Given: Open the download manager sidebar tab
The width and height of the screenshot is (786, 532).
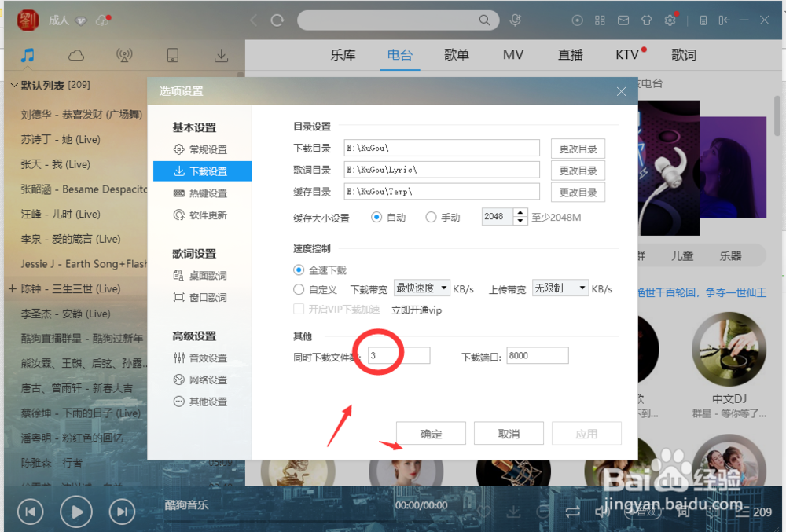Looking at the screenshot, I should pyautogui.click(x=221, y=55).
